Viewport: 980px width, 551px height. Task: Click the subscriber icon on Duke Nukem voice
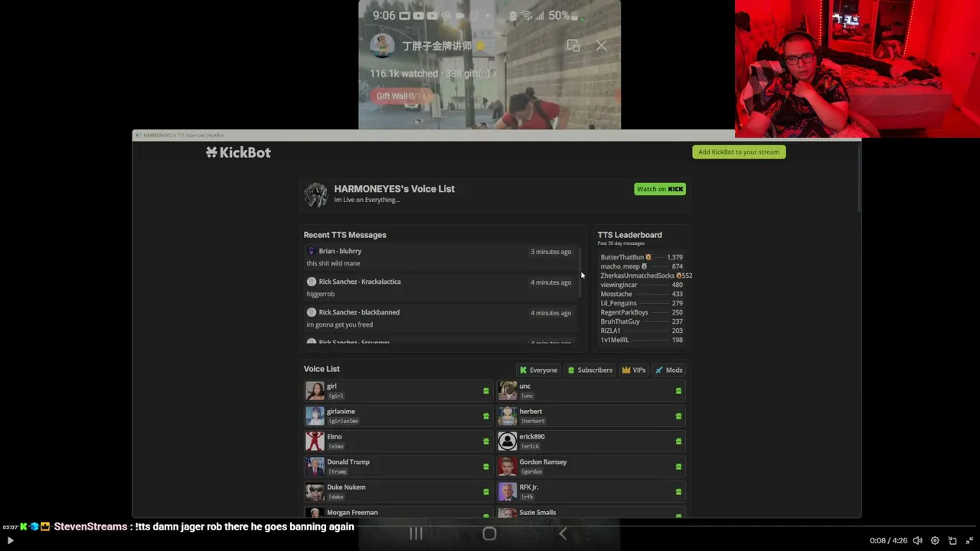[x=485, y=492]
